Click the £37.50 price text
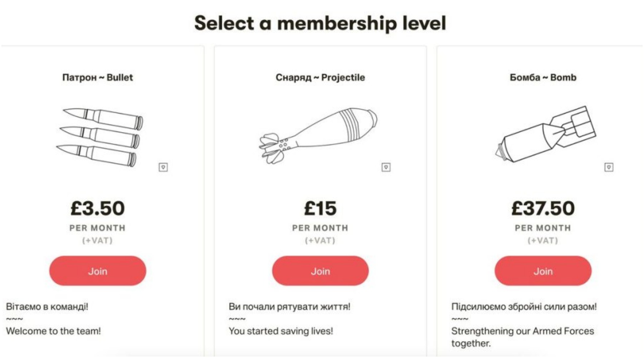The height and width of the screenshot is (358, 644). pyautogui.click(x=543, y=208)
